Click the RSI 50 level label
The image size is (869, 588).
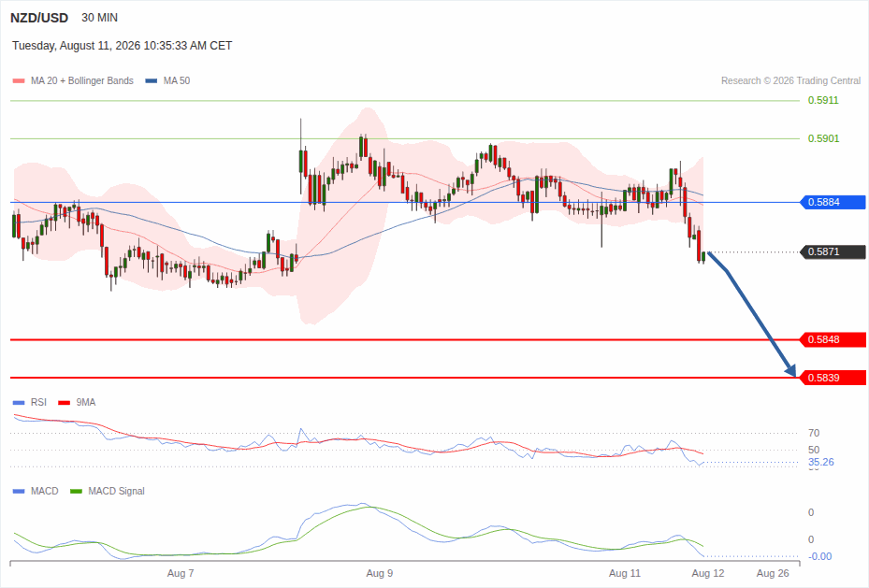[814, 450]
